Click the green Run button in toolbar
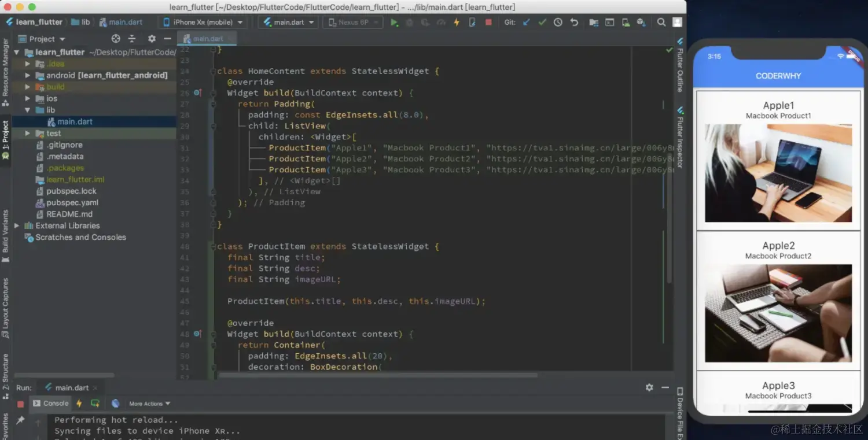The width and height of the screenshot is (868, 440). [x=394, y=22]
